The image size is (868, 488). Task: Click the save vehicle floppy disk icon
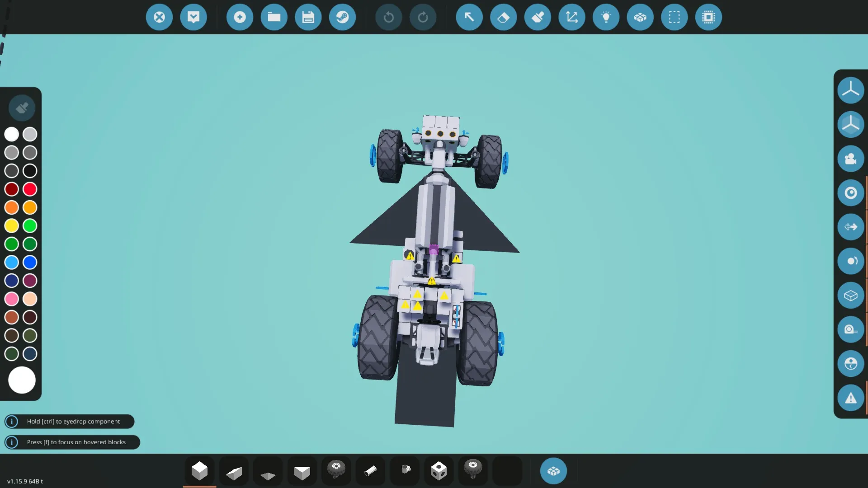308,17
